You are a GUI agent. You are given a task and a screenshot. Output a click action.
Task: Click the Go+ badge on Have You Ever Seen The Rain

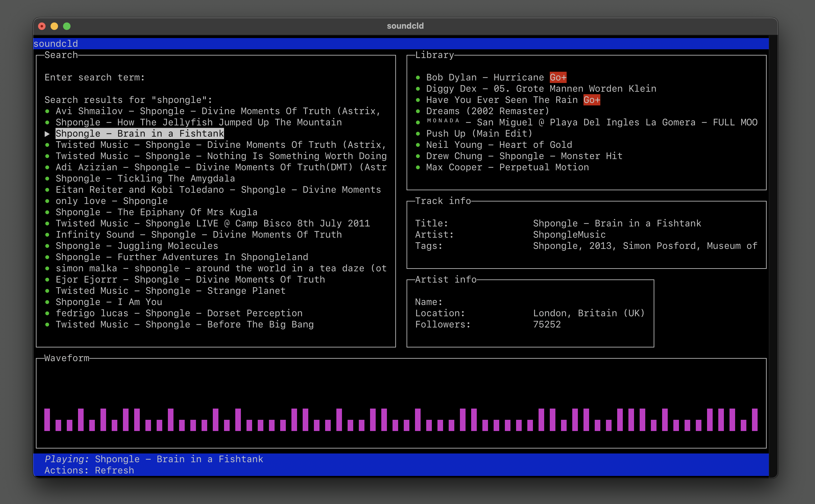point(591,100)
